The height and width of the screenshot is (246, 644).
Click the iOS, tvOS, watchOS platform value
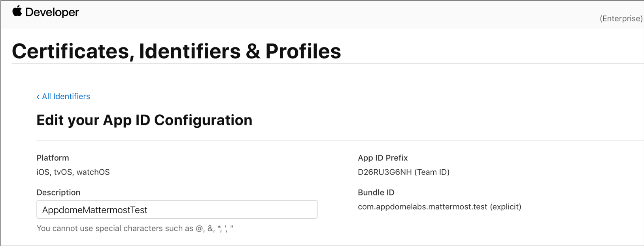pos(73,172)
